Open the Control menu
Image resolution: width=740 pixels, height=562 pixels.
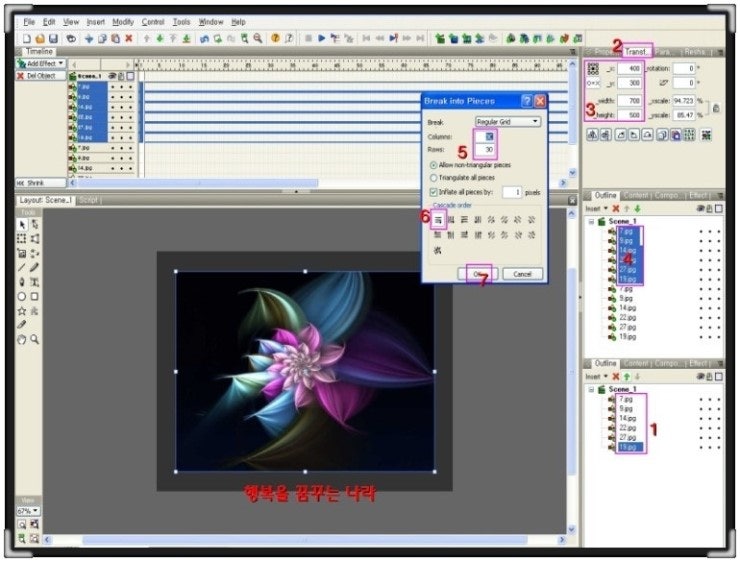pos(153,22)
